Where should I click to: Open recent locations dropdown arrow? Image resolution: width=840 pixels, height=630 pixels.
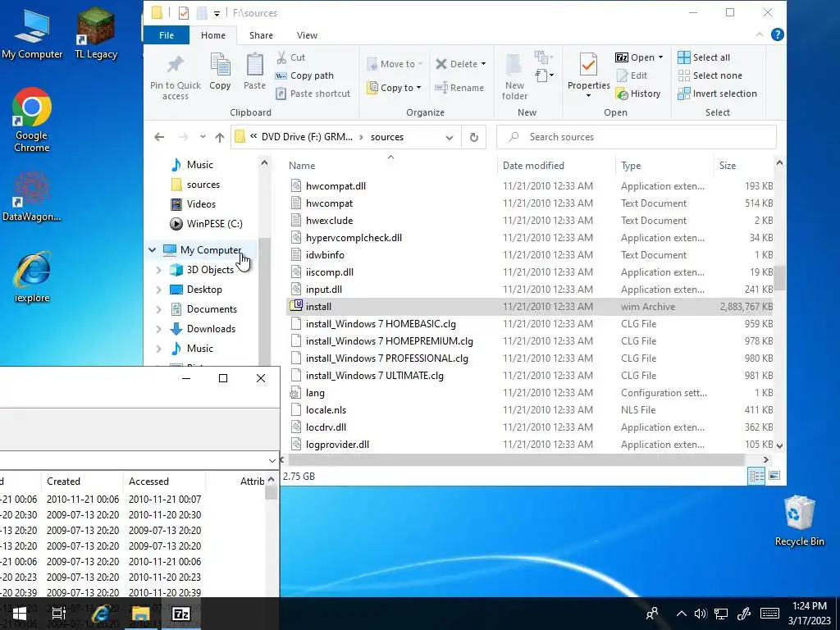203,137
